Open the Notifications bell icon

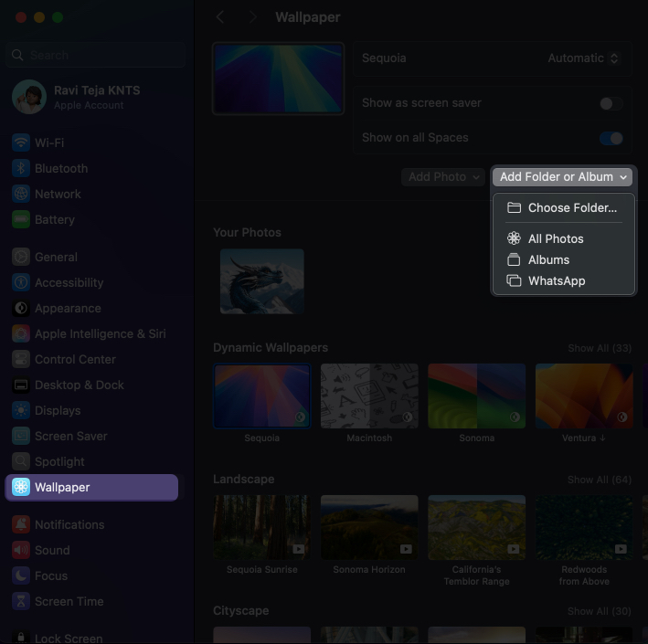21,524
